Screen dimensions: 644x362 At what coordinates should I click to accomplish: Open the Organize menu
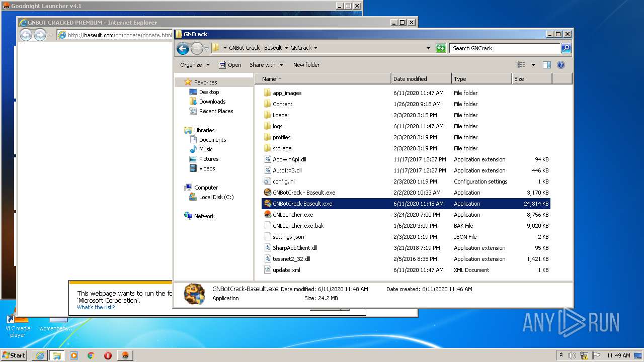tap(195, 65)
